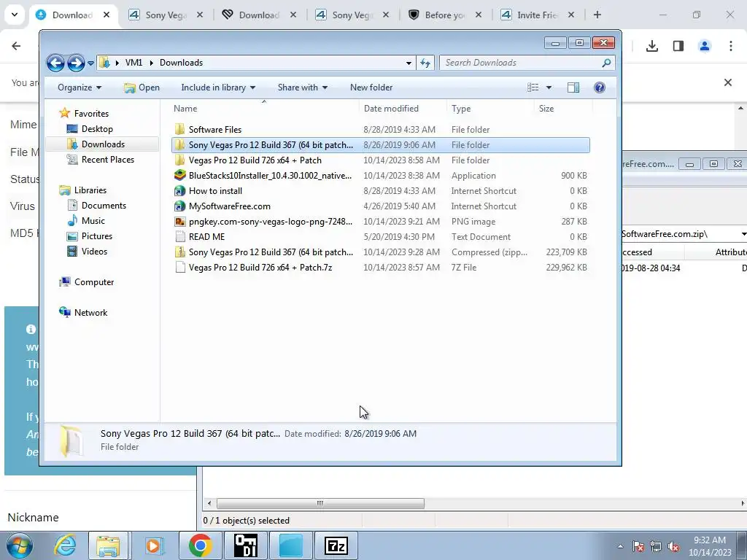Open the recent locations arrow beside the forward button
The height and width of the screenshot is (560, 747).
click(x=90, y=63)
